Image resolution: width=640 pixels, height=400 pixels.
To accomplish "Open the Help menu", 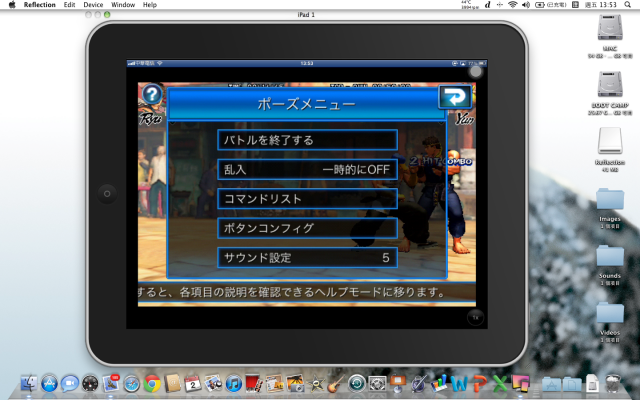I will click(150, 5).
